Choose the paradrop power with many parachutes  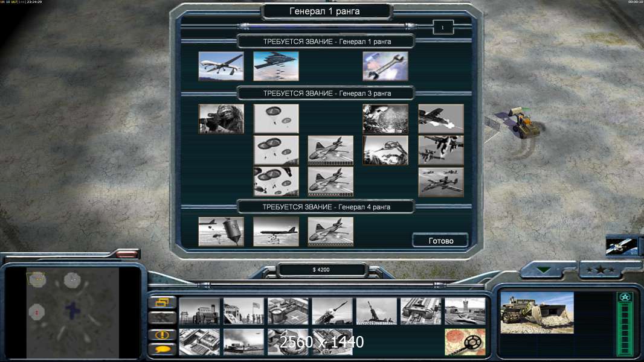(x=276, y=182)
